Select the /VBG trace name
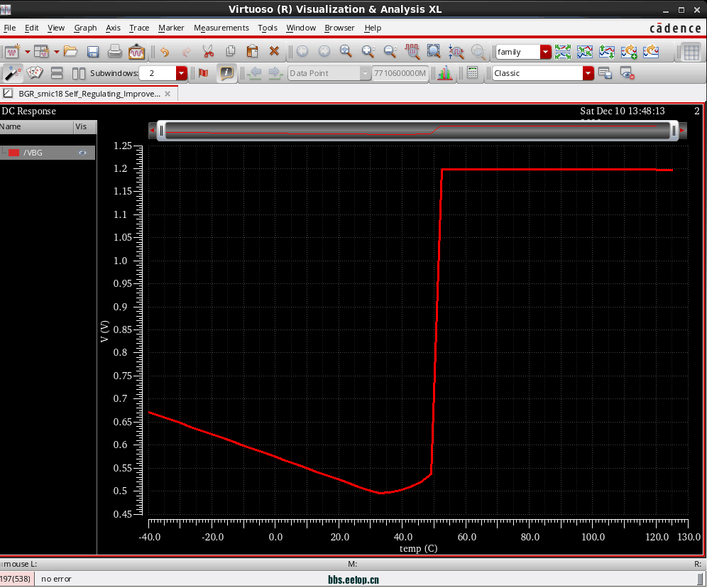 33,153
